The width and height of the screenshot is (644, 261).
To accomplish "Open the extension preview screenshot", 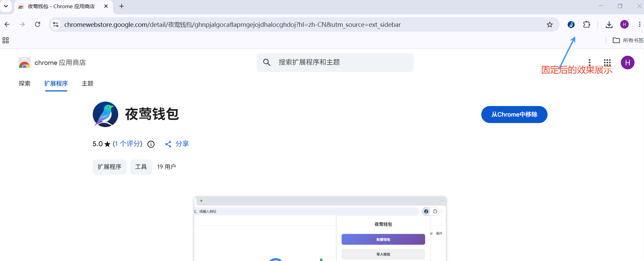I will [320, 229].
